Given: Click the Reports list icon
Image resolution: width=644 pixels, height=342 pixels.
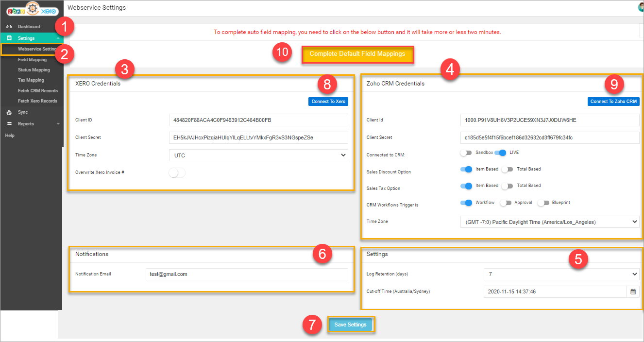Looking at the screenshot, I should (9, 124).
